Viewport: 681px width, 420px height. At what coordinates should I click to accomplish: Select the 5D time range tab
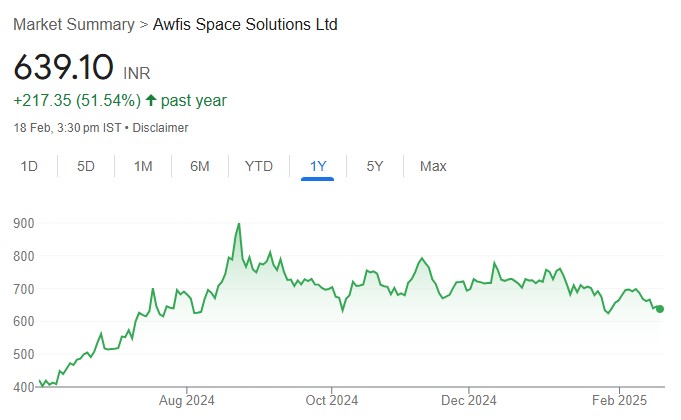(86, 166)
